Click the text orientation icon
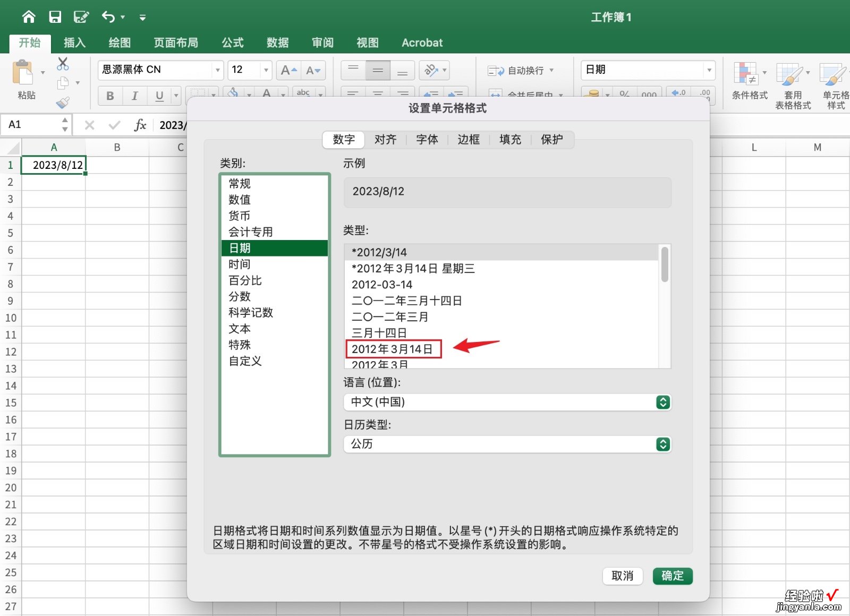This screenshot has width=850, height=616. [431, 70]
